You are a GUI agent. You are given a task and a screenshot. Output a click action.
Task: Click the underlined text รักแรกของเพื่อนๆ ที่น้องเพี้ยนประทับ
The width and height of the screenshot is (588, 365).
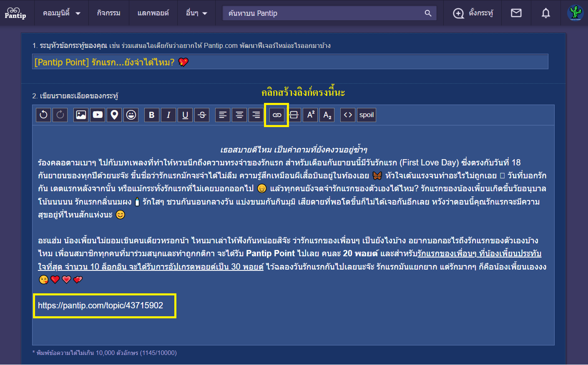point(479,253)
